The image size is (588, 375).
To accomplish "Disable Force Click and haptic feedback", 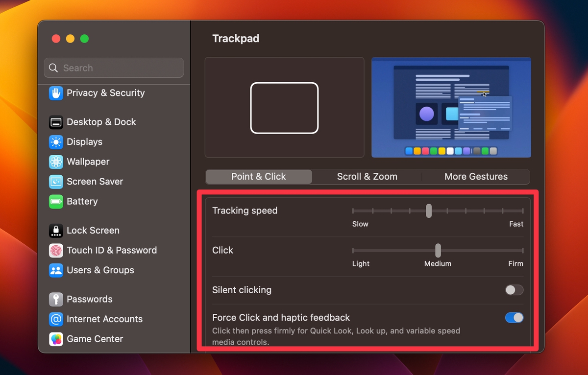I will tap(514, 317).
